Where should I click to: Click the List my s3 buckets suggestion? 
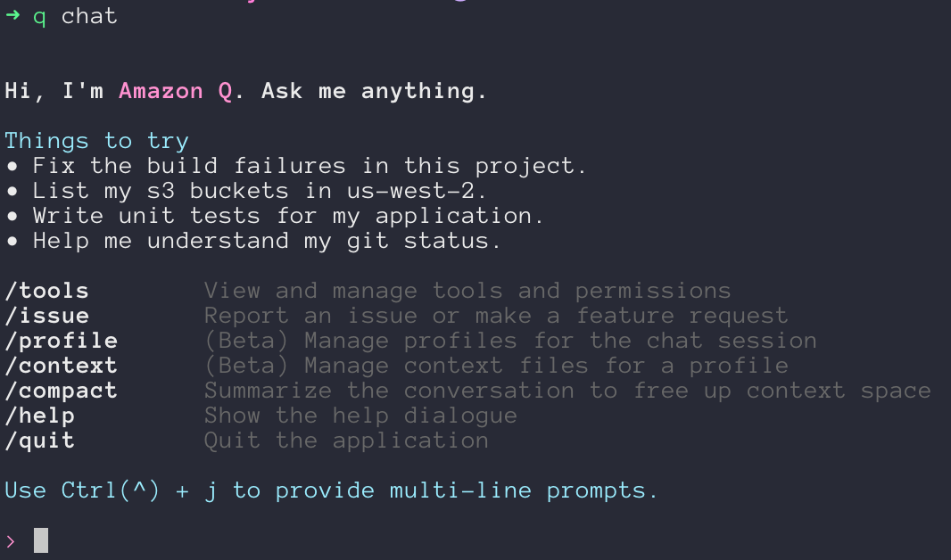pyautogui.click(x=260, y=191)
